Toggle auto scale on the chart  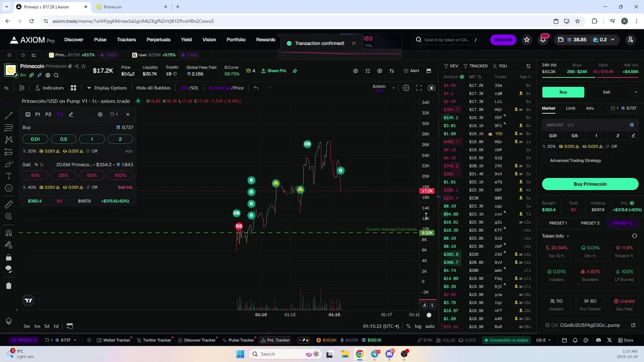pos(430,327)
